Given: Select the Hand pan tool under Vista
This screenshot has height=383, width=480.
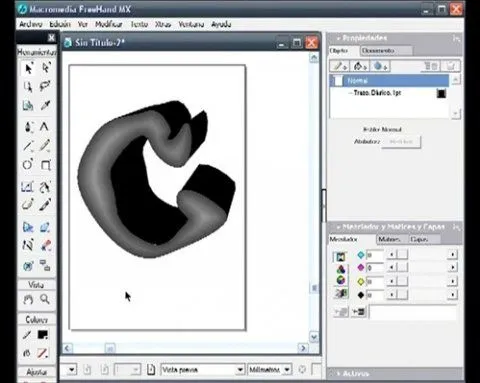Looking at the screenshot, I should [x=28, y=300].
